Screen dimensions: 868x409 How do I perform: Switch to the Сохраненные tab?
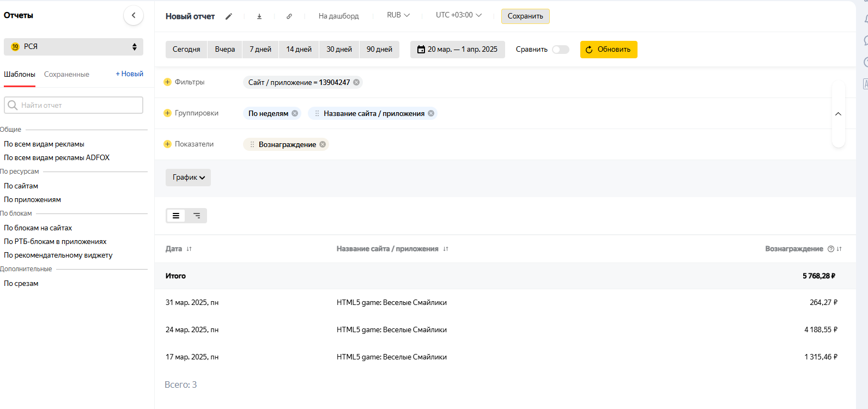point(66,75)
